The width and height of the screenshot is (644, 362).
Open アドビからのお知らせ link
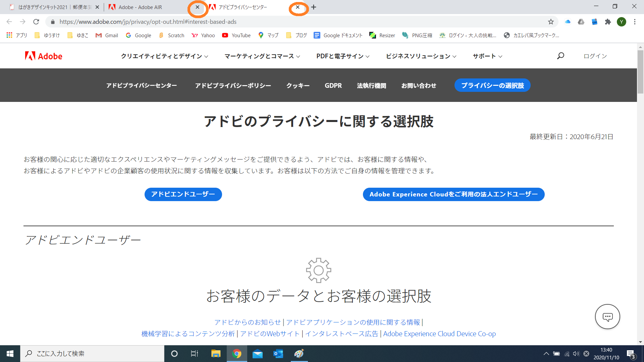[248, 322]
